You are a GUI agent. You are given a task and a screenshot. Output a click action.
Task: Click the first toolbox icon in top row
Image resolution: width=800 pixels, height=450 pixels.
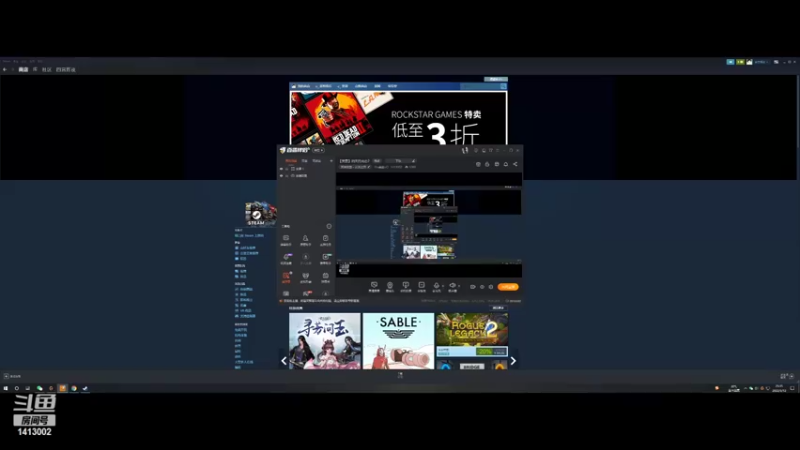pyautogui.click(x=286, y=240)
